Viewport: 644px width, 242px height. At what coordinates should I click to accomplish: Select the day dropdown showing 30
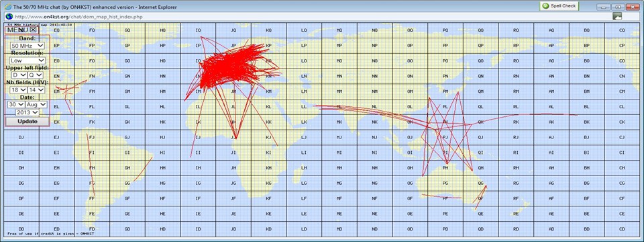(x=16, y=105)
